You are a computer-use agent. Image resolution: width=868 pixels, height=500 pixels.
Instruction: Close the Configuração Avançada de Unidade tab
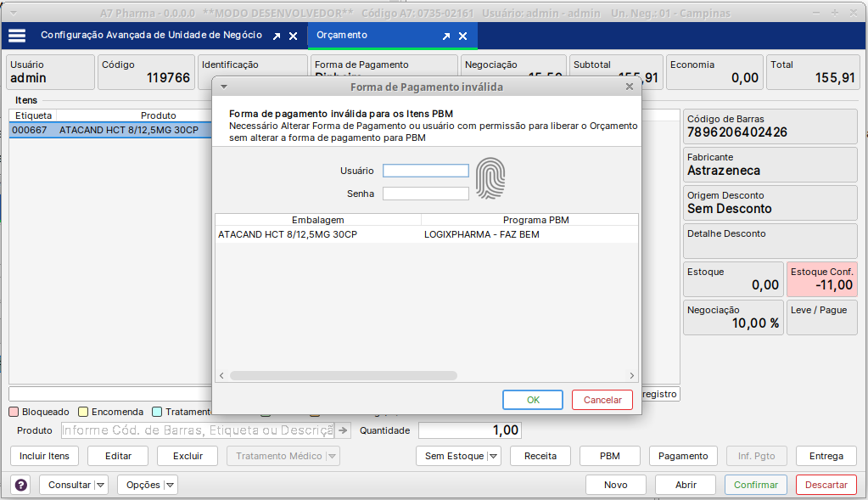293,37
